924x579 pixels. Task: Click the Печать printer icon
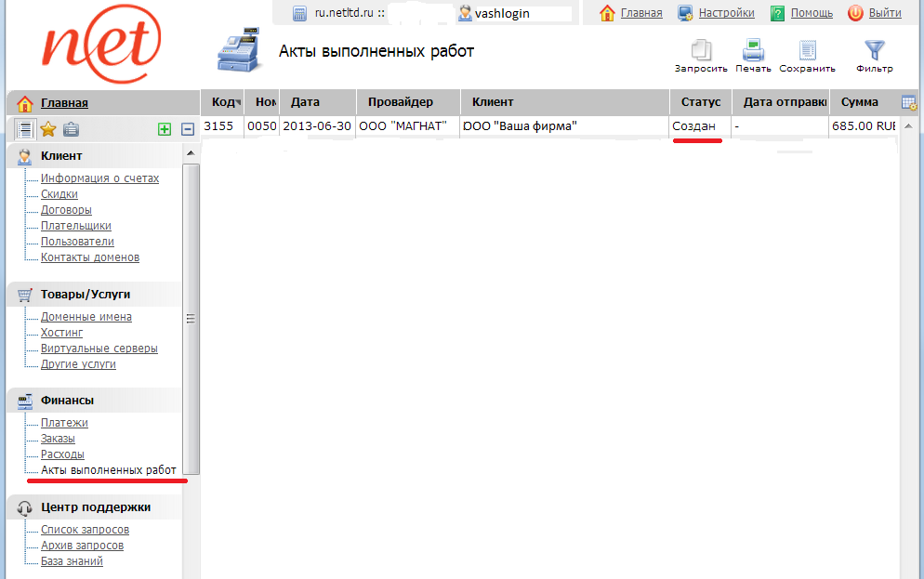(x=753, y=51)
